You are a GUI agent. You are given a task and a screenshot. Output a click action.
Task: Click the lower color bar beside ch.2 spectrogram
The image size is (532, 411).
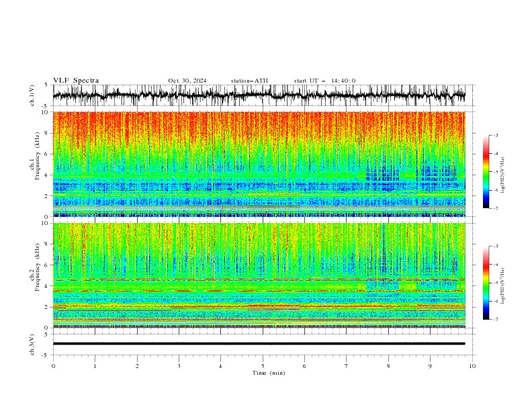pos(486,283)
